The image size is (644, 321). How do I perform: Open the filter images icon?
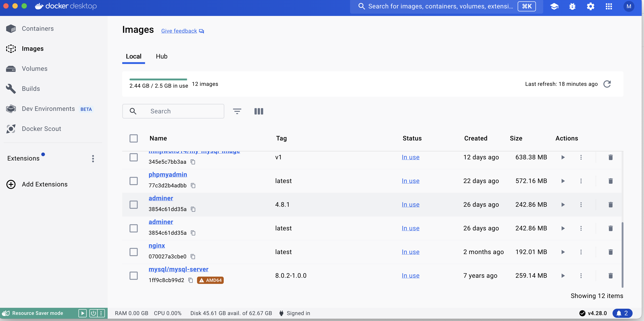237,111
